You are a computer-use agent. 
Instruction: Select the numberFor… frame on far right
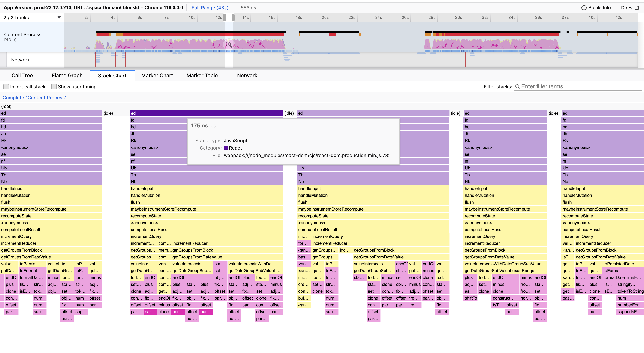click(x=630, y=305)
